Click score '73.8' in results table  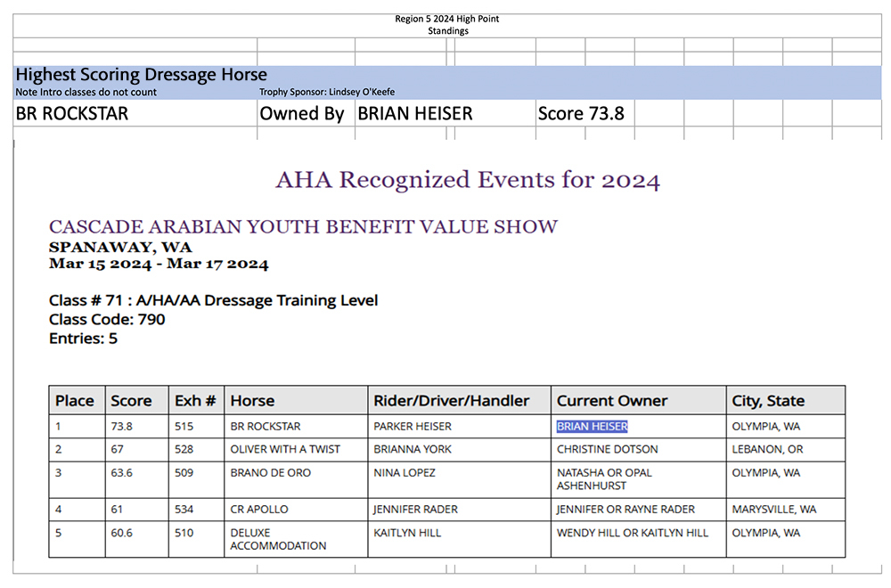[121, 427]
